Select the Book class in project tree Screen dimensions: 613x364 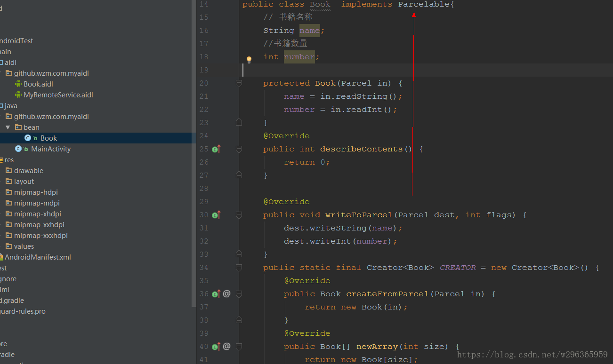tap(48, 138)
